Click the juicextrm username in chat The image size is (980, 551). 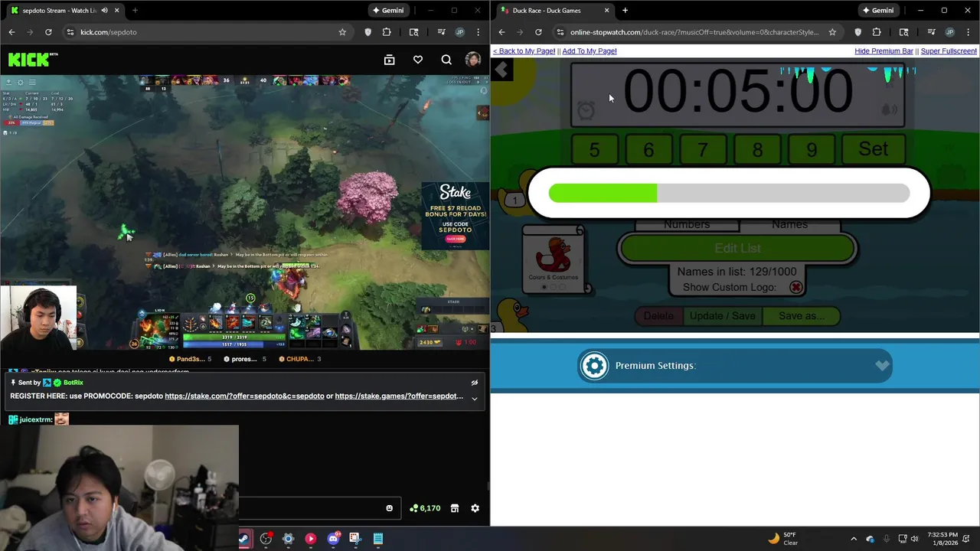click(34, 419)
